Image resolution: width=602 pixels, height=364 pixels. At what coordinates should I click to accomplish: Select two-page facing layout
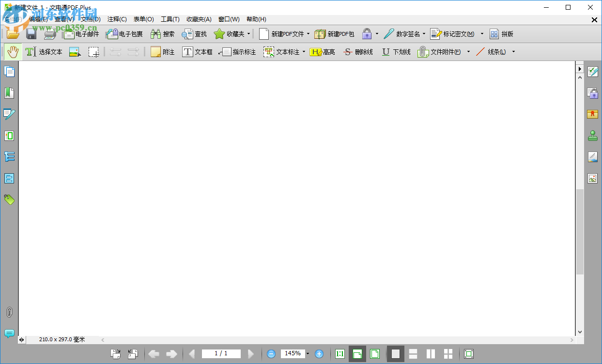click(x=431, y=354)
